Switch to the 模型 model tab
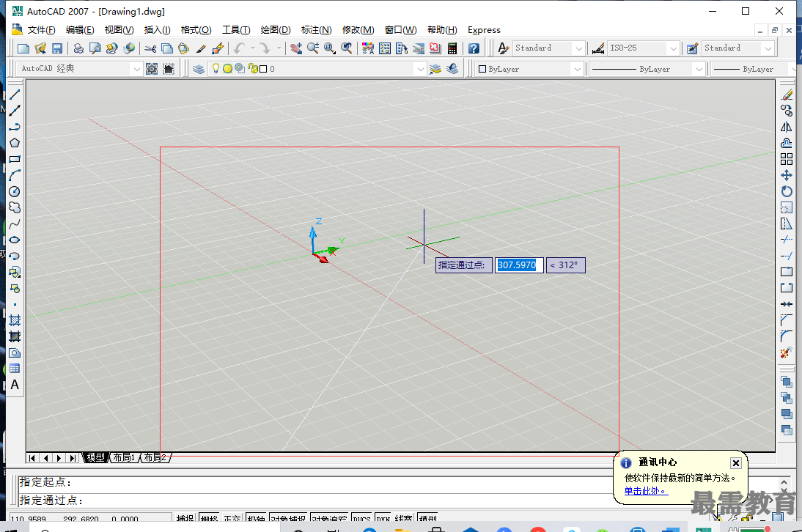802x532 pixels. click(x=95, y=457)
